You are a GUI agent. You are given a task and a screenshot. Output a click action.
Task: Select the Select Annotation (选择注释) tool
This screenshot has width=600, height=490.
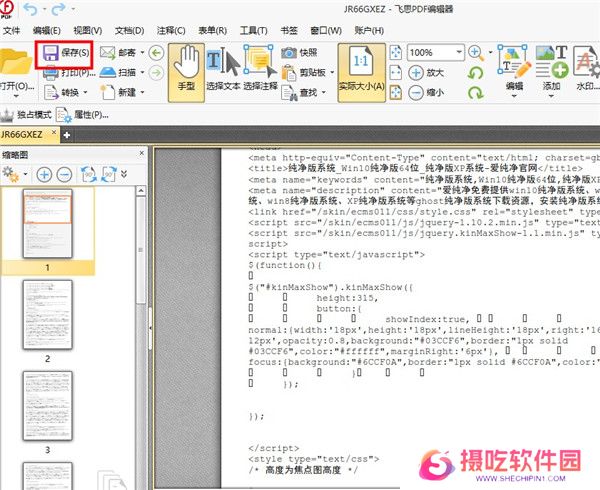coord(260,69)
